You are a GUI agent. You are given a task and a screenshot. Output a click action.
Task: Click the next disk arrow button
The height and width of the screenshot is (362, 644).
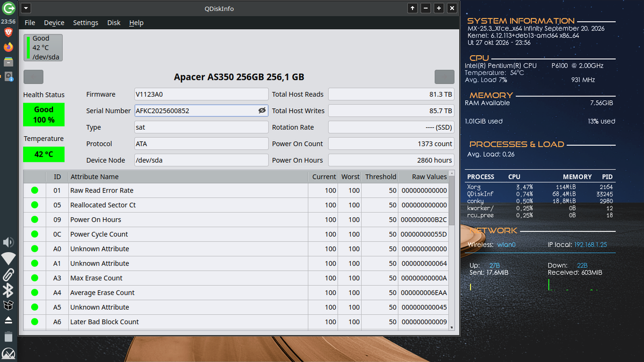444,77
